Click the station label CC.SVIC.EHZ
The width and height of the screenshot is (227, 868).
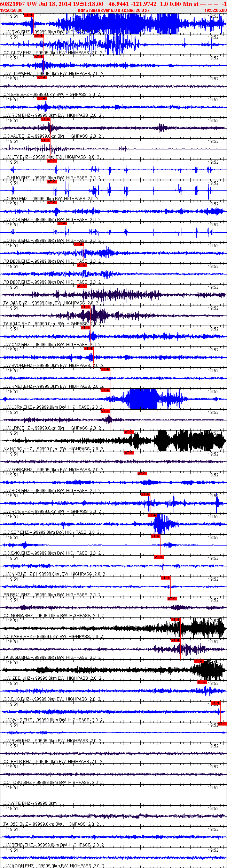point(17,553)
